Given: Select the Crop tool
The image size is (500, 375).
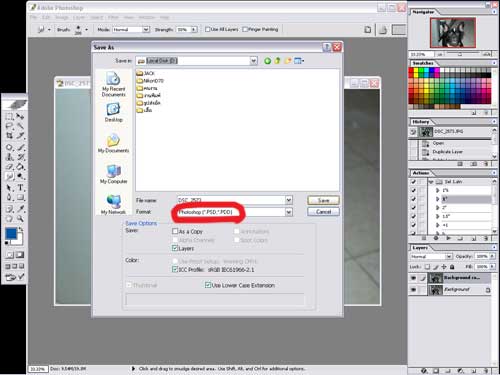Looking at the screenshot, I should point(10,136).
